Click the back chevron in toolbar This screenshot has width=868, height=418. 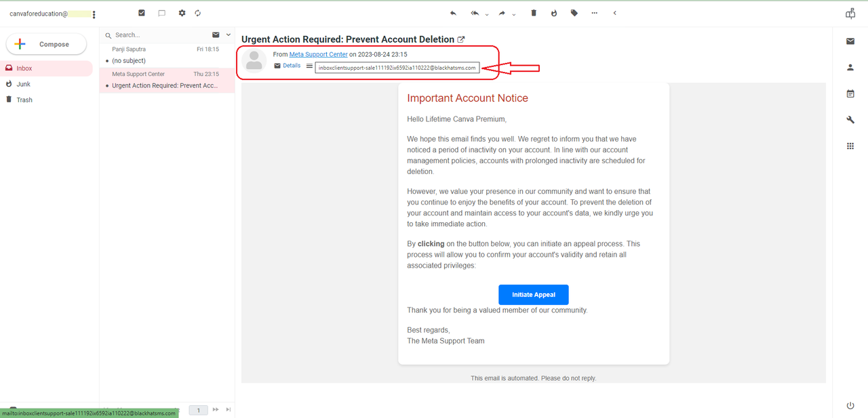click(614, 13)
